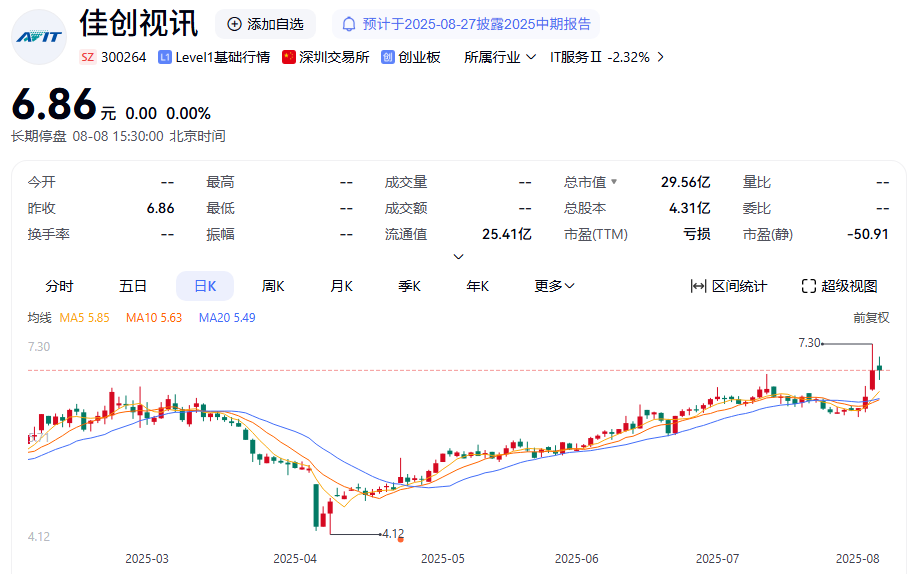Click the AVIT company logo
Screen dimensions: 915x574
39,39
